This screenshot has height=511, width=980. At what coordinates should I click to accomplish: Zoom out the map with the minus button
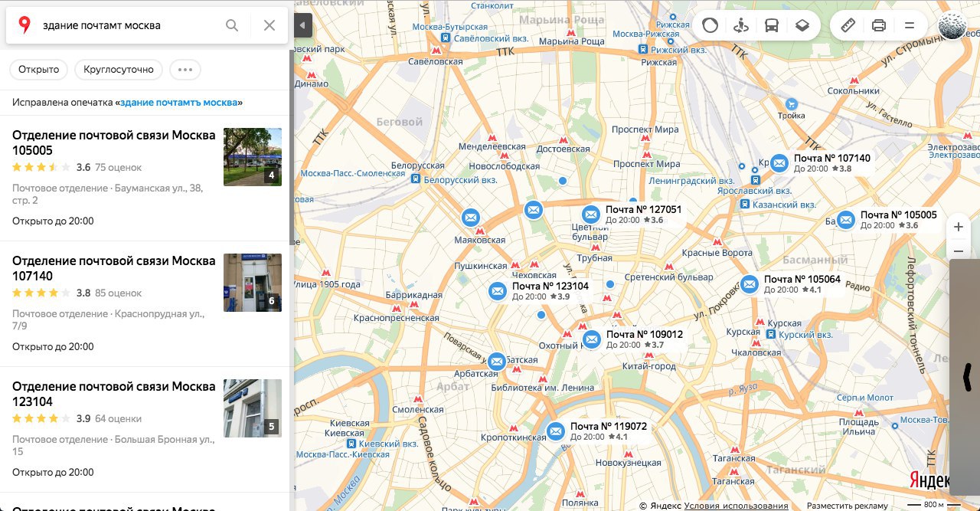pyautogui.click(x=959, y=251)
